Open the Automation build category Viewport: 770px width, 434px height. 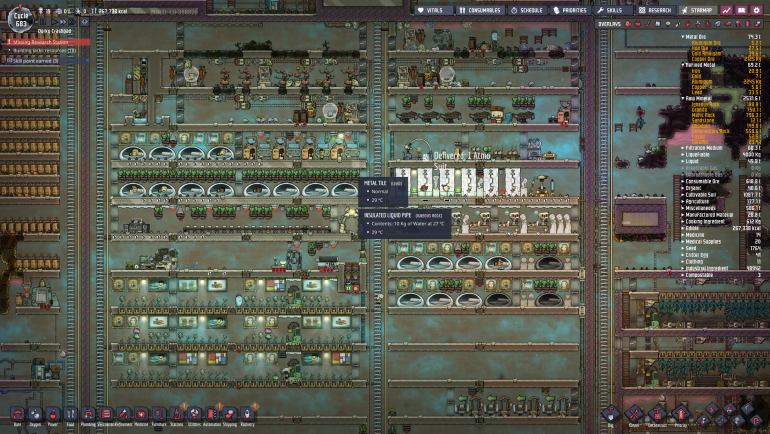(x=212, y=415)
